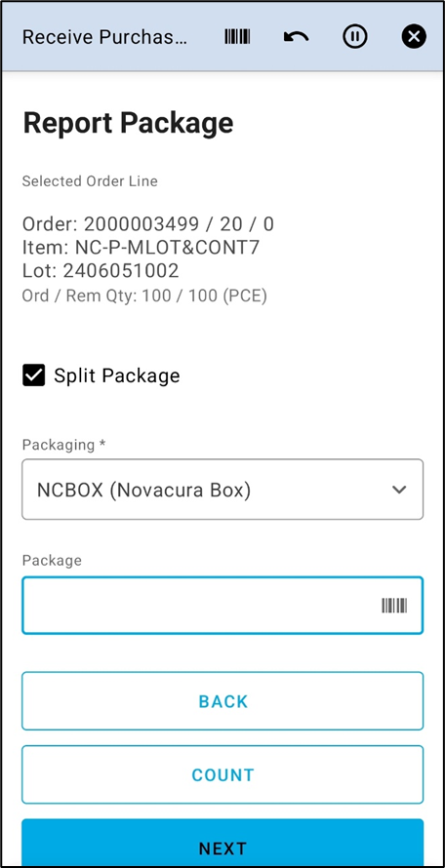The image size is (445, 868).
Task: Click the COUNT button
Action: tap(222, 774)
